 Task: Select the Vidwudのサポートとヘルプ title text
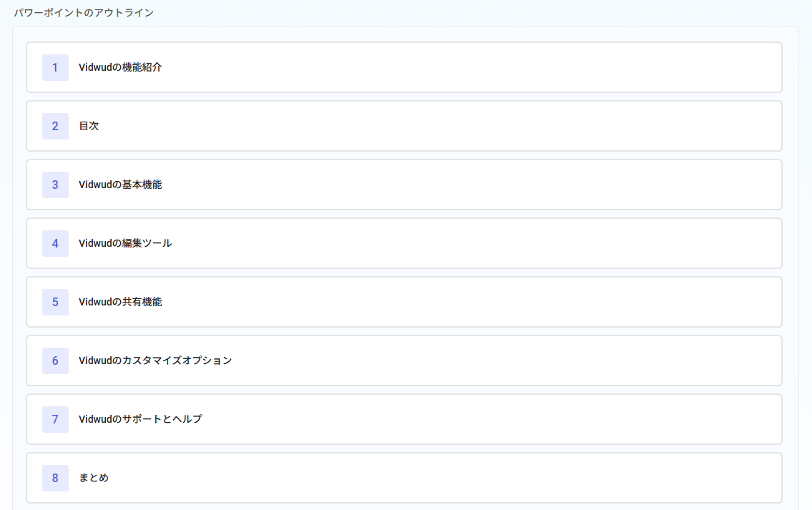[140, 419]
